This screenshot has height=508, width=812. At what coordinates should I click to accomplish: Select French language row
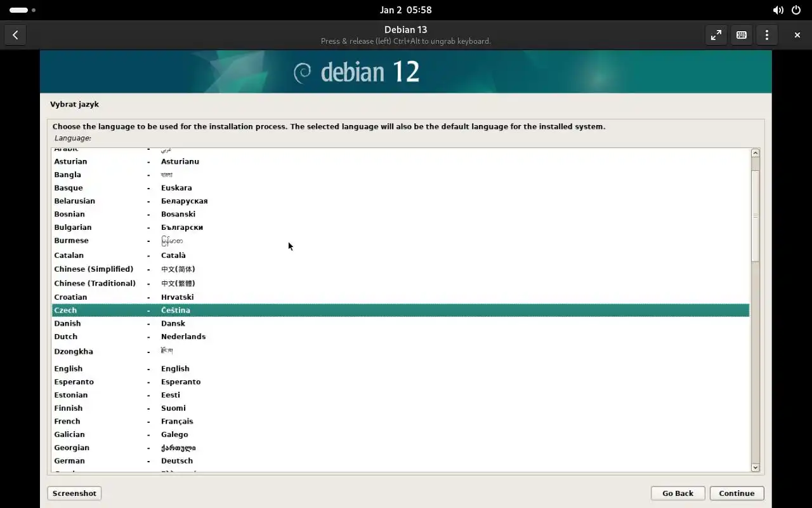click(400, 421)
